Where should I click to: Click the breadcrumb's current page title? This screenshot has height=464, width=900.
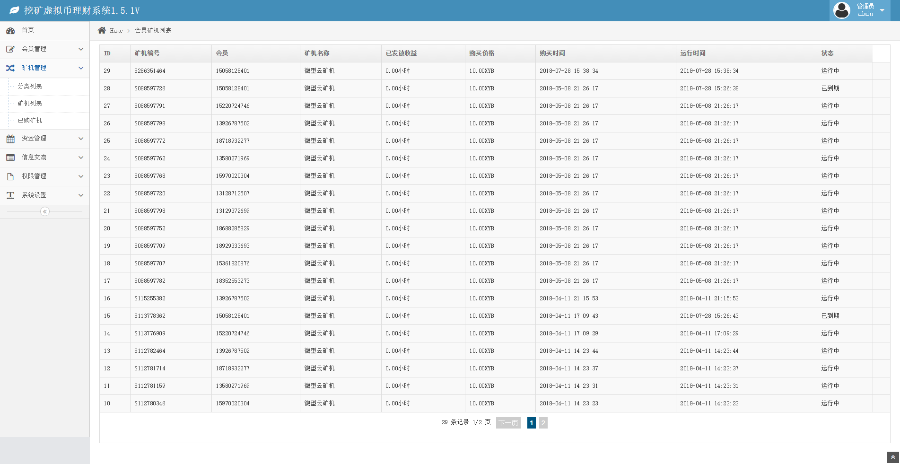point(153,30)
